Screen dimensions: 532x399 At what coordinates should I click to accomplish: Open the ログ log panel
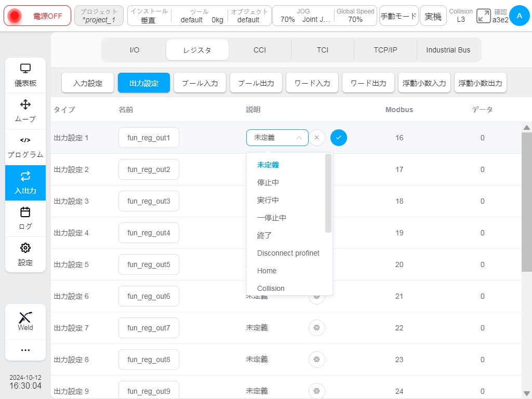point(25,219)
